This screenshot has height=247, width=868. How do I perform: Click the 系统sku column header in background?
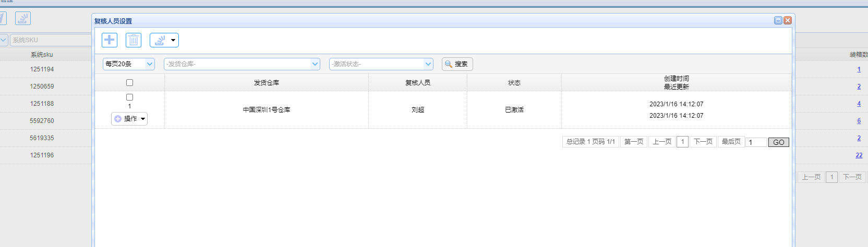click(x=42, y=55)
